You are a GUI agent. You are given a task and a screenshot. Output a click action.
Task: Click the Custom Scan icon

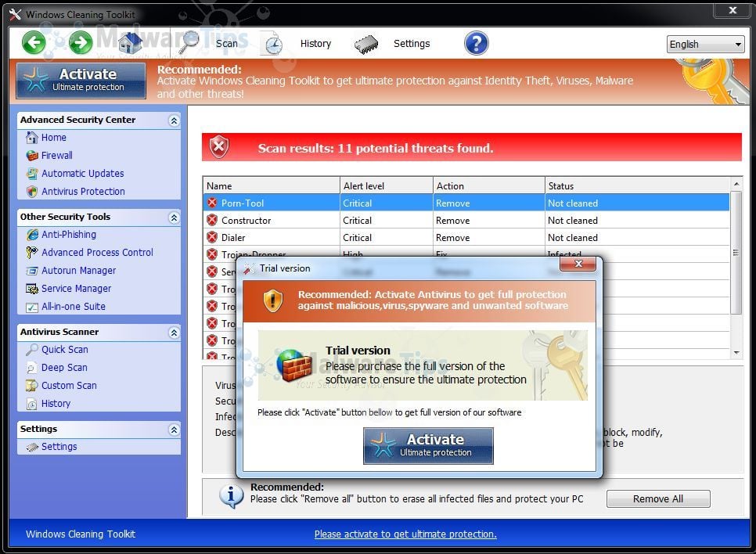click(x=32, y=385)
